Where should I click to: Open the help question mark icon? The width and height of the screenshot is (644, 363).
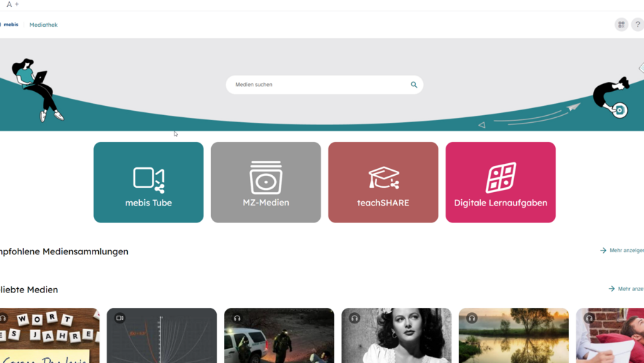click(x=638, y=25)
